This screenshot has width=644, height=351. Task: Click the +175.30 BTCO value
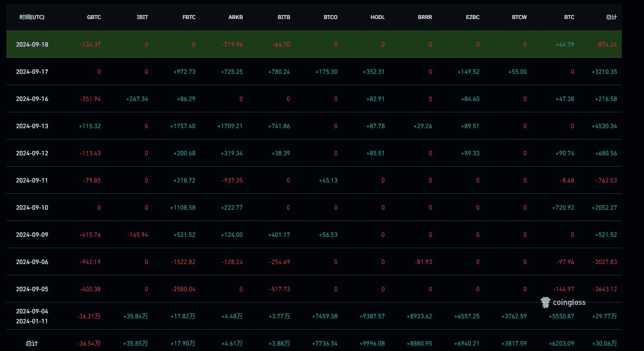[327, 72]
